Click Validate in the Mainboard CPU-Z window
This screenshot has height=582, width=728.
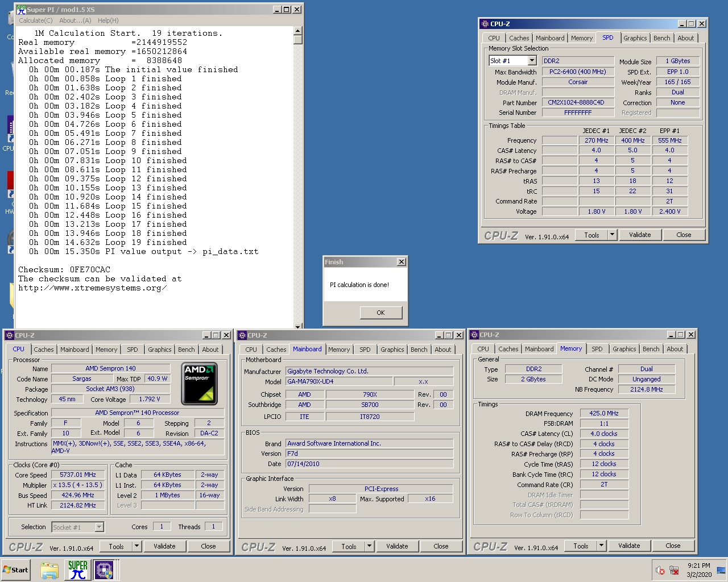coord(397,546)
